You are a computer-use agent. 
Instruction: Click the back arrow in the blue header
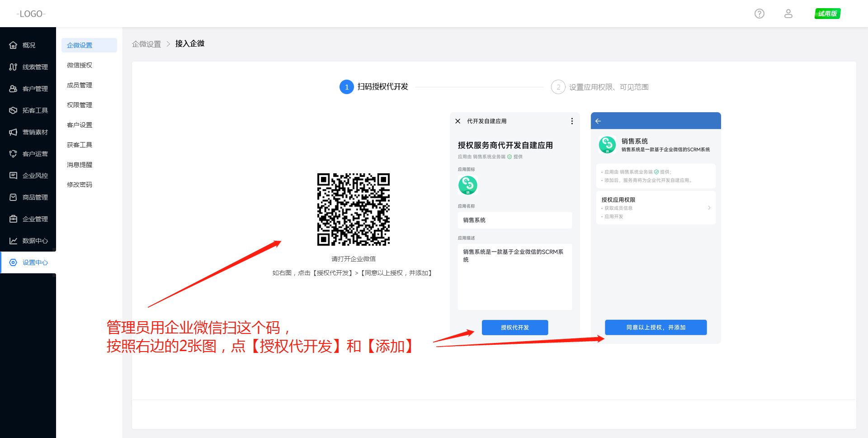(x=598, y=121)
